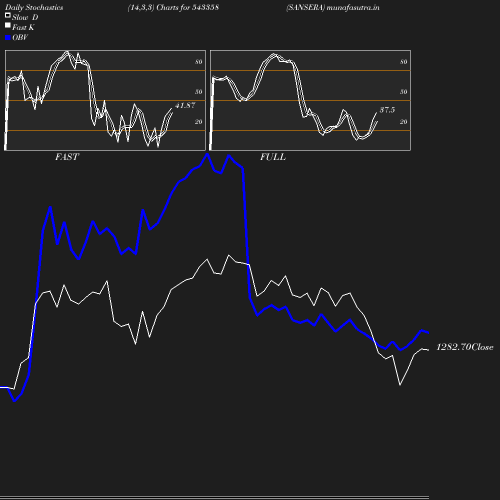Click the blue OBV legend swatch
500x500 pixels.
(x=8, y=38)
